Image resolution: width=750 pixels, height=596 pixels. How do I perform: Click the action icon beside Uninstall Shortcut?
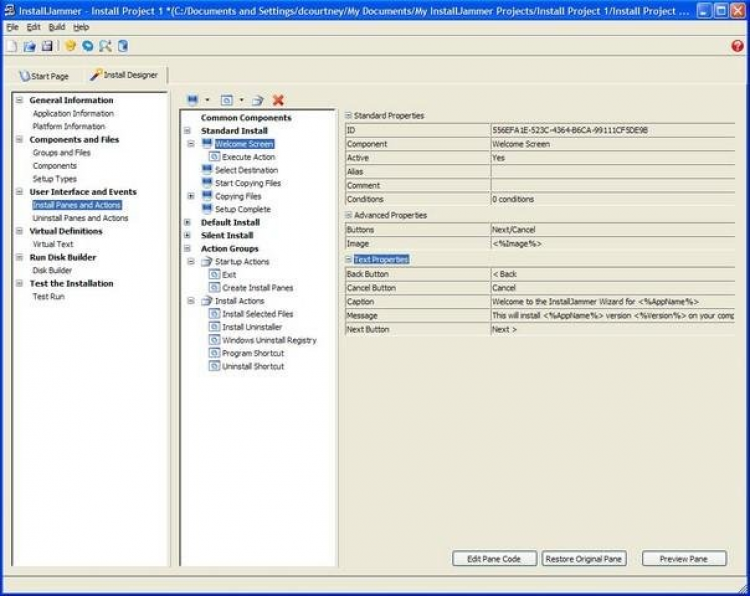pyautogui.click(x=214, y=366)
